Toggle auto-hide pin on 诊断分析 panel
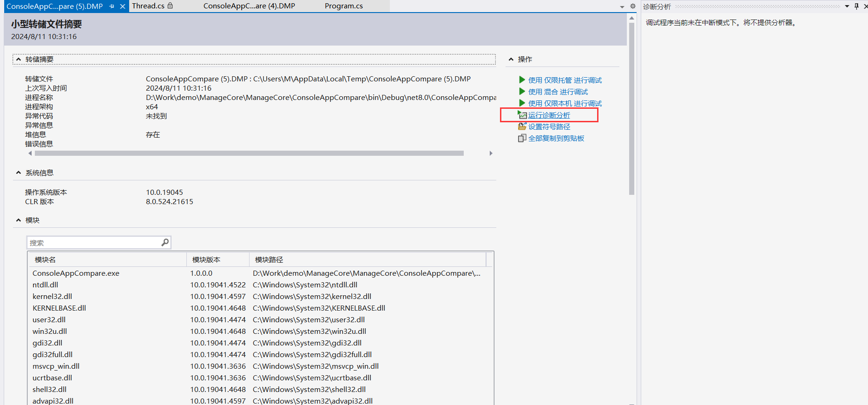This screenshot has height=405, width=868. (857, 7)
